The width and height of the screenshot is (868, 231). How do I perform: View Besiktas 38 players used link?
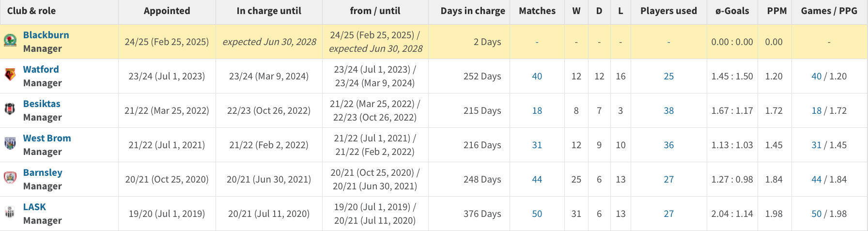coord(669,110)
